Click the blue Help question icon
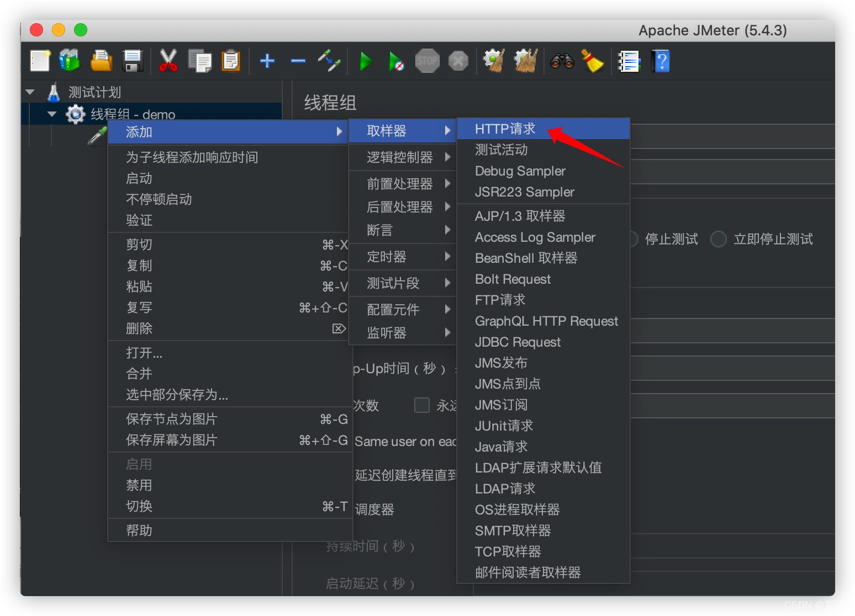Viewport: 855px width, 616px height. pos(661,61)
